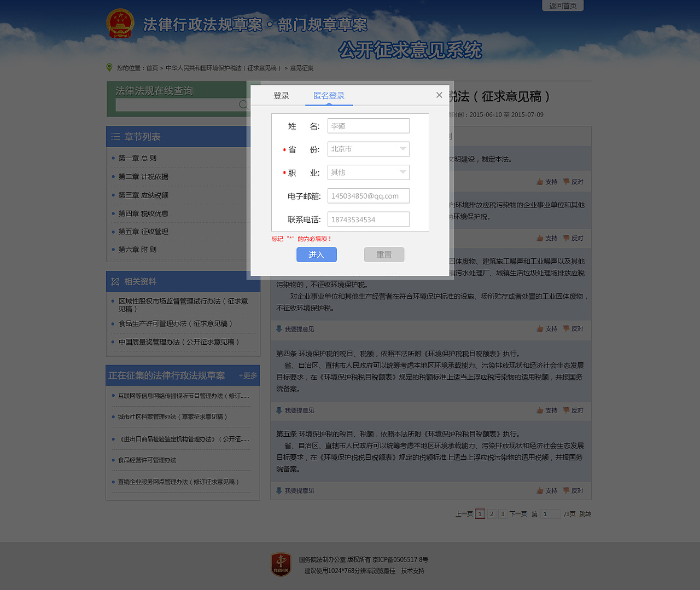This screenshot has width=700, height=590.
Task: Go to page 2 in the pagination bar
Action: click(x=491, y=514)
